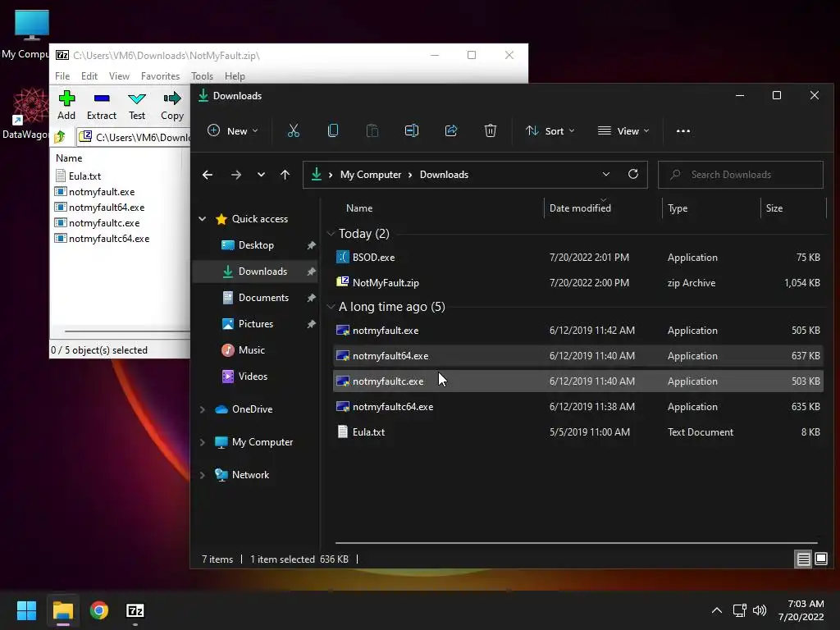Open the Tools menu in 7-Zip
The width and height of the screenshot is (840, 630).
click(202, 76)
